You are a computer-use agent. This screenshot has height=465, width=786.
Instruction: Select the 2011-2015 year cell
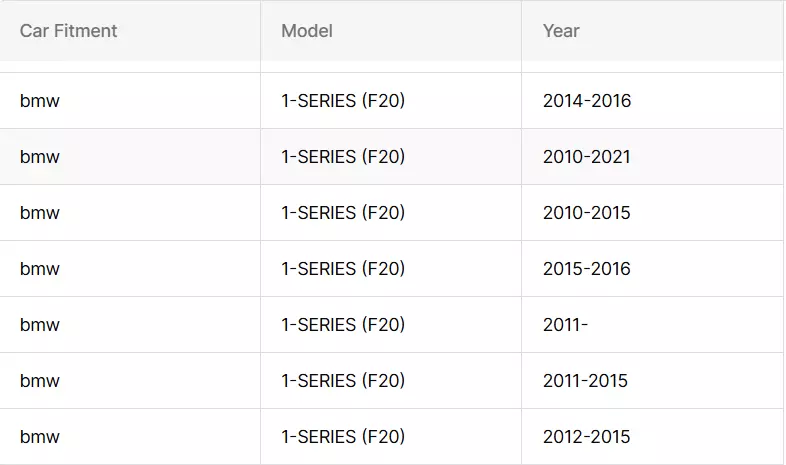[x=585, y=381]
